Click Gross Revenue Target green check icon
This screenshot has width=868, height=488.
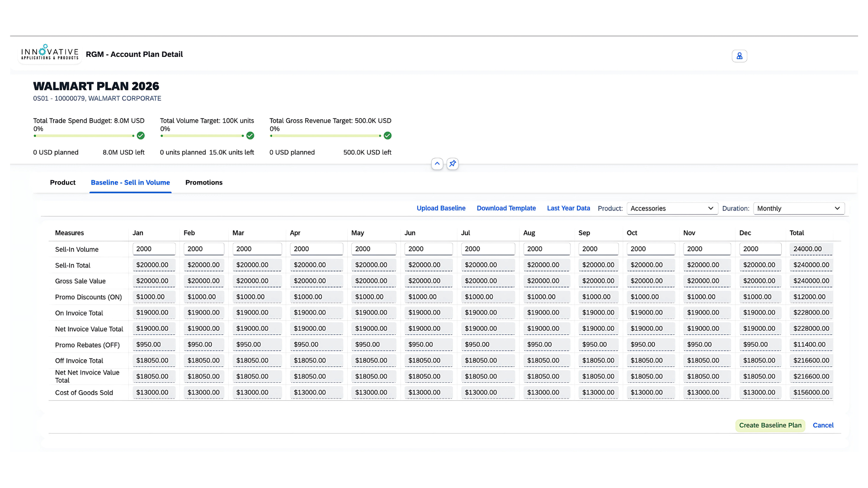coord(387,136)
